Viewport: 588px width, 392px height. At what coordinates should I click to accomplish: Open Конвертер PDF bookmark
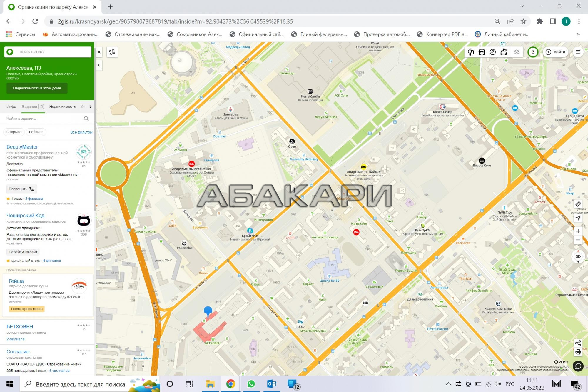coord(442,34)
